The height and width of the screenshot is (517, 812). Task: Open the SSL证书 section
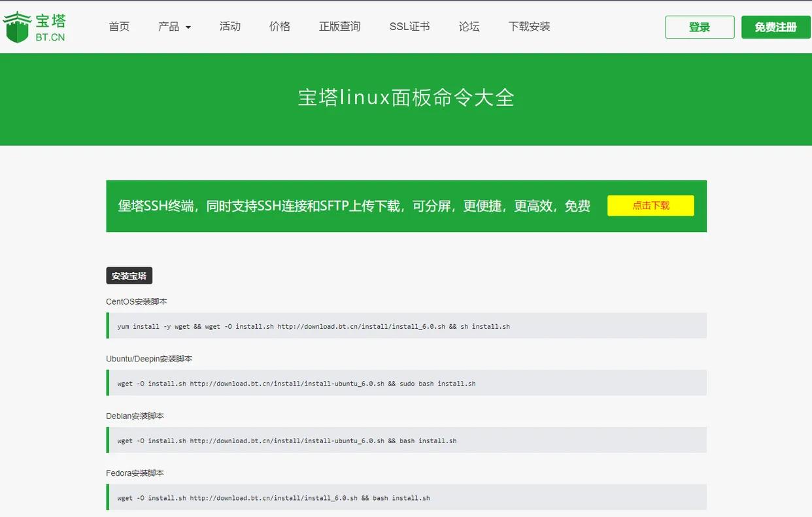click(x=409, y=26)
